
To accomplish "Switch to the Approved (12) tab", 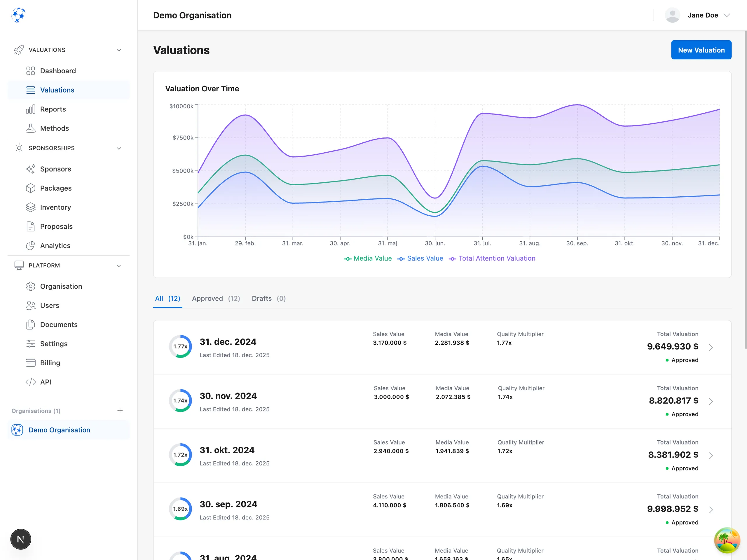I will [216, 298].
